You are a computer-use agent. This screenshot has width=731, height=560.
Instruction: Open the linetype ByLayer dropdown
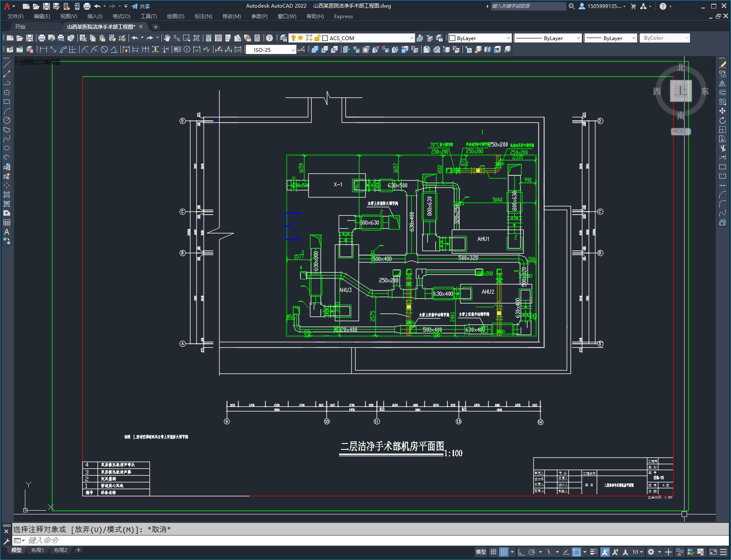(x=548, y=38)
